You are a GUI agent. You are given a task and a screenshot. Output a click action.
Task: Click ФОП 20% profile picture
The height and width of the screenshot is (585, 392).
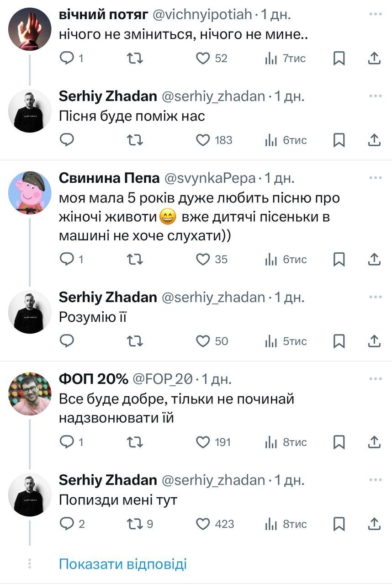coord(30,394)
